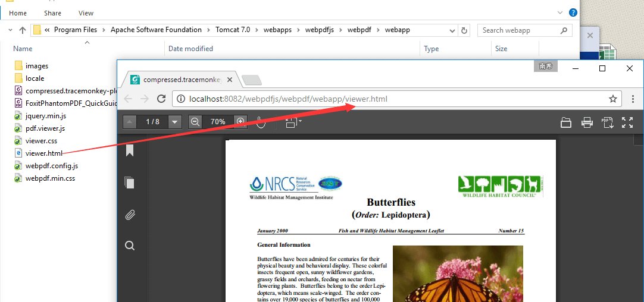
Task: Select the images folder
Action: (31, 65)
